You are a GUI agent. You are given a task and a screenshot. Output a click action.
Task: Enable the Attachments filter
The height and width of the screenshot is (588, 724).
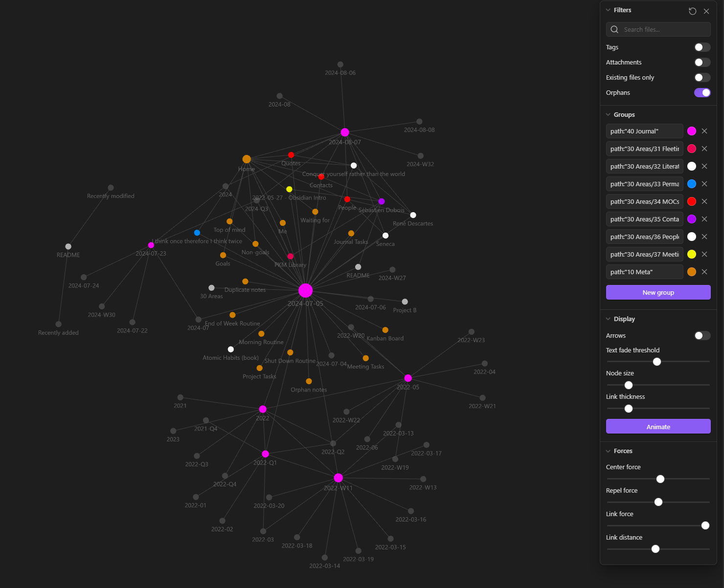click(702, 63)
